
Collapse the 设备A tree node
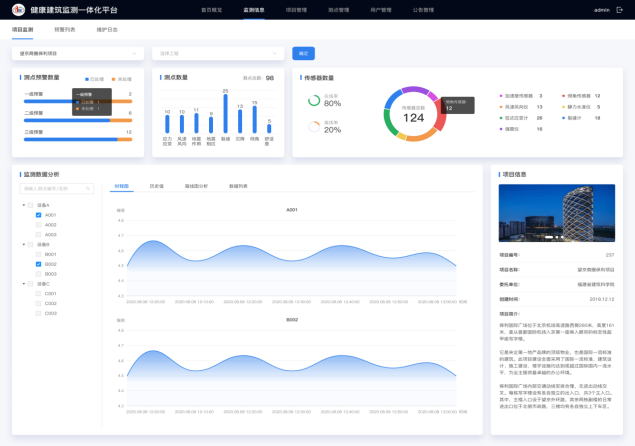pyautogui.click(x=22, y=205)
